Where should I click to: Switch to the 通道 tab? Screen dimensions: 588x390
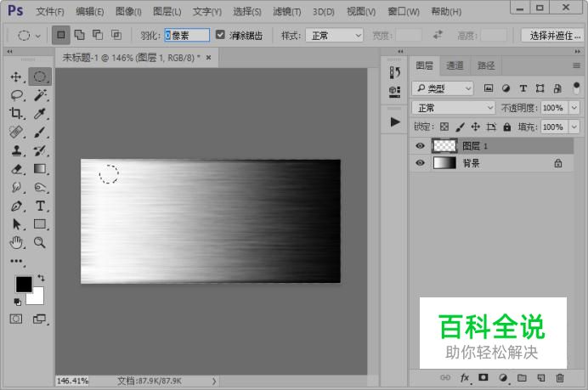pyautogui.click(x=455, y=65)
